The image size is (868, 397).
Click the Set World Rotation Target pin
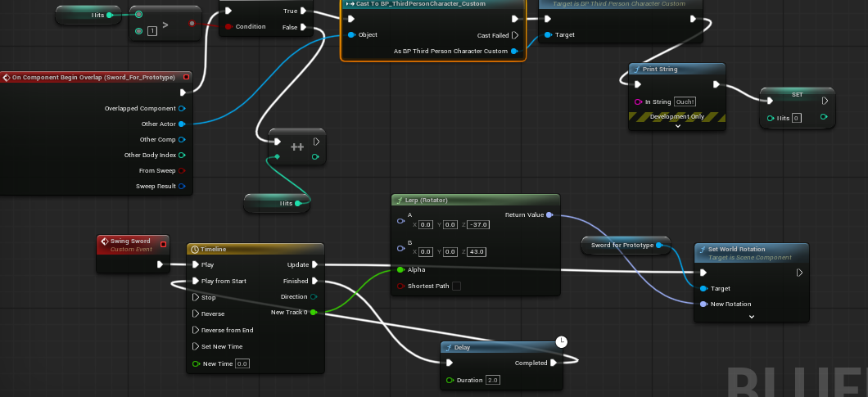tap(703, 288)
